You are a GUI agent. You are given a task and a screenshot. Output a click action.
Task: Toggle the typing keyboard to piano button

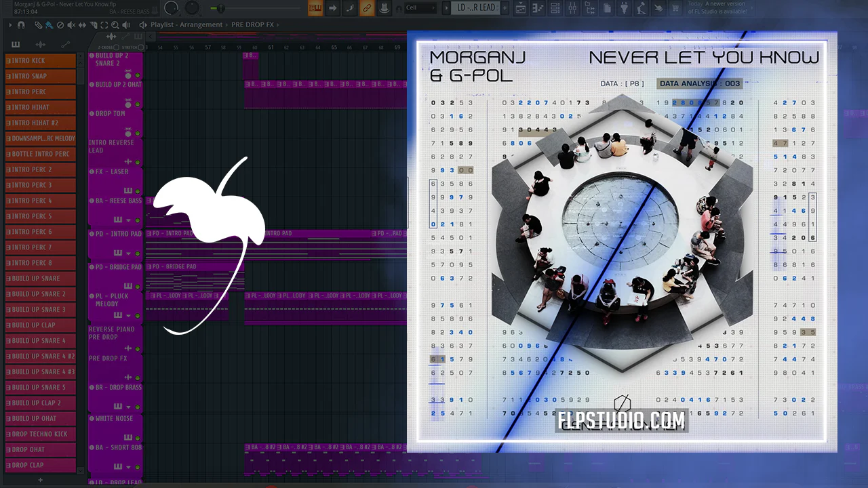[315, 8]
